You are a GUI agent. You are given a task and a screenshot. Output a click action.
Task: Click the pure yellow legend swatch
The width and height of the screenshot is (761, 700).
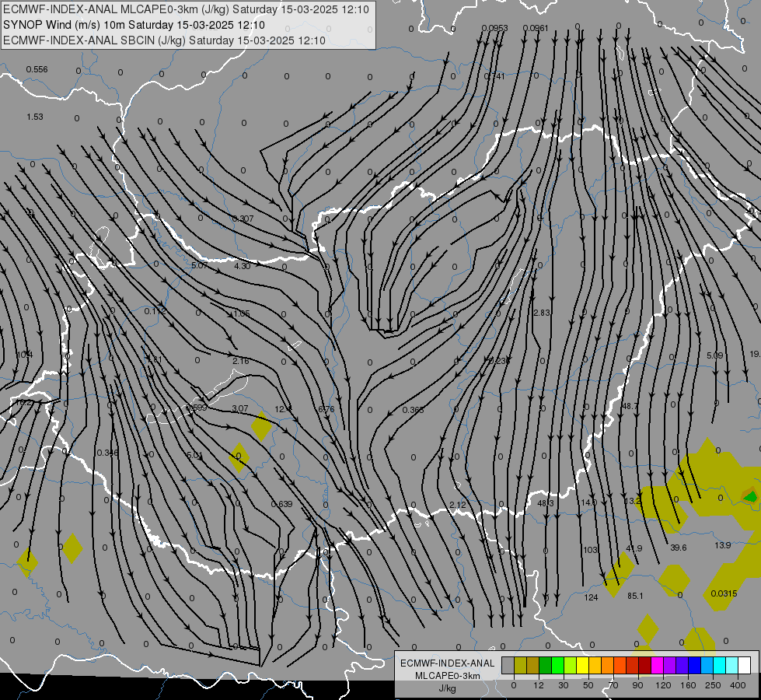pos(582,666)
